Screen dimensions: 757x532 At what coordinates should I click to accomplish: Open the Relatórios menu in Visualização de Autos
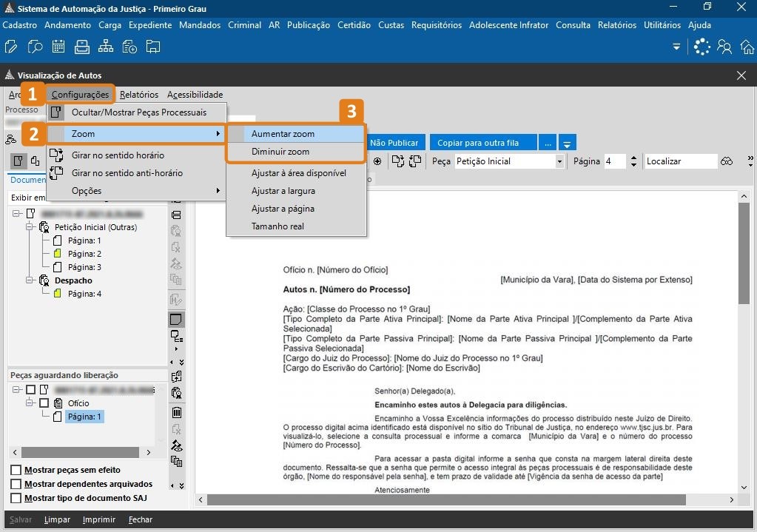(139, 95)
